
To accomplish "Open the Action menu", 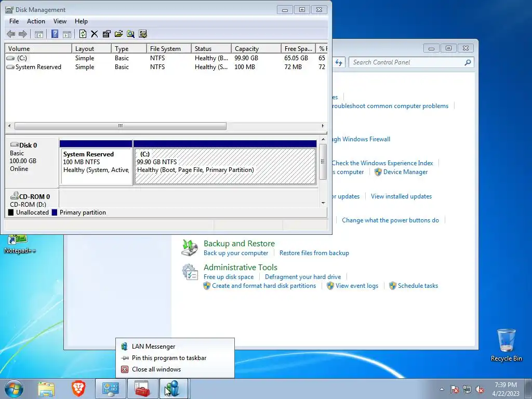I will coord(36,21).
